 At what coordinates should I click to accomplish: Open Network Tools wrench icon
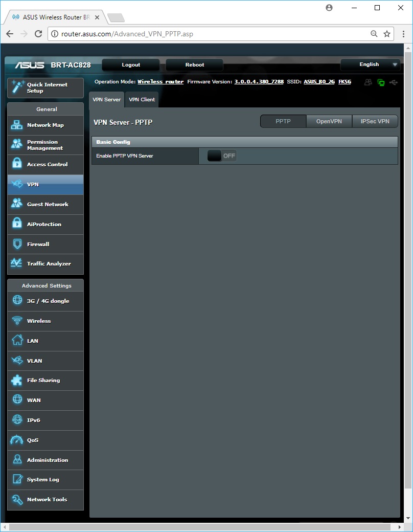17,499
